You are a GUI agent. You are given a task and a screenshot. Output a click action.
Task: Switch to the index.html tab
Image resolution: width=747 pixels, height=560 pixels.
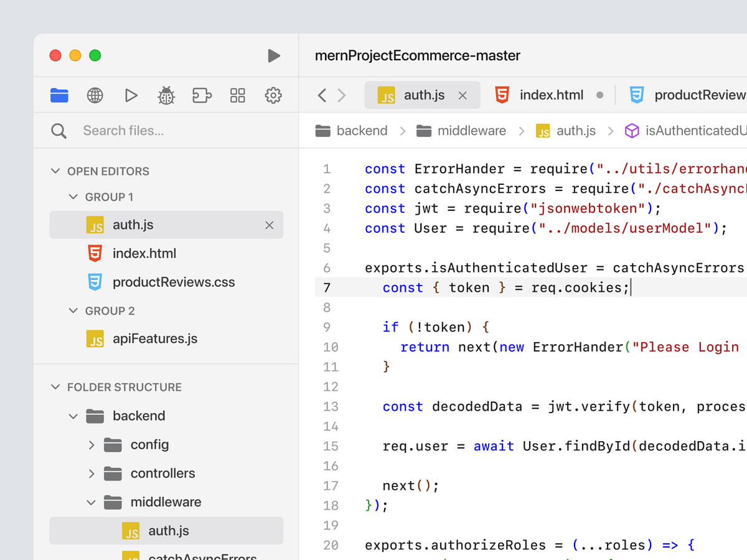click(551, 95)
